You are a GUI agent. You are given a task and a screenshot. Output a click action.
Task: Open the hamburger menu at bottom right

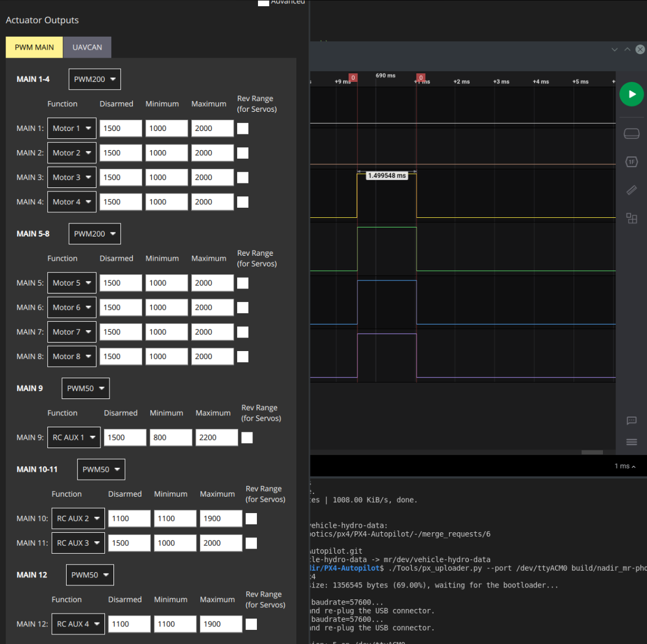631,442
